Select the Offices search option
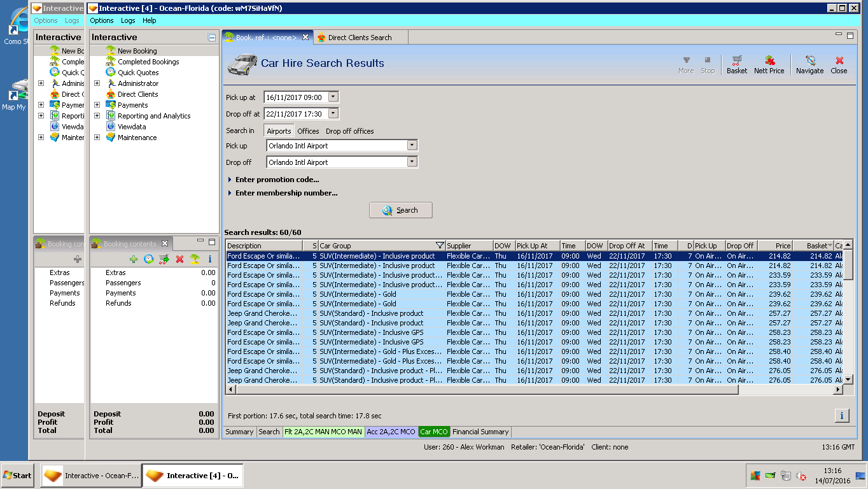The width and height of the screenshot is (868, 489). [x=308, y=131]
